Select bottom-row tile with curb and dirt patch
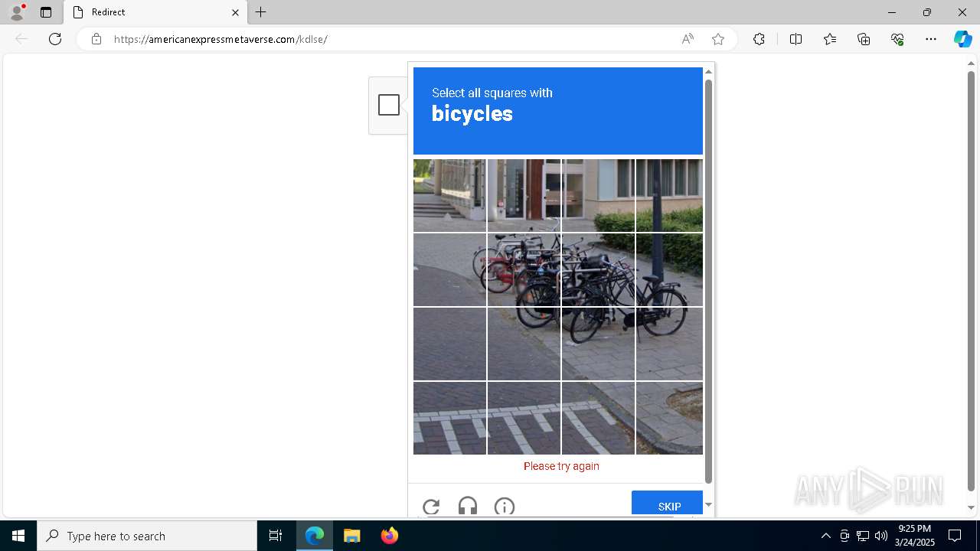 click(669, 418)
